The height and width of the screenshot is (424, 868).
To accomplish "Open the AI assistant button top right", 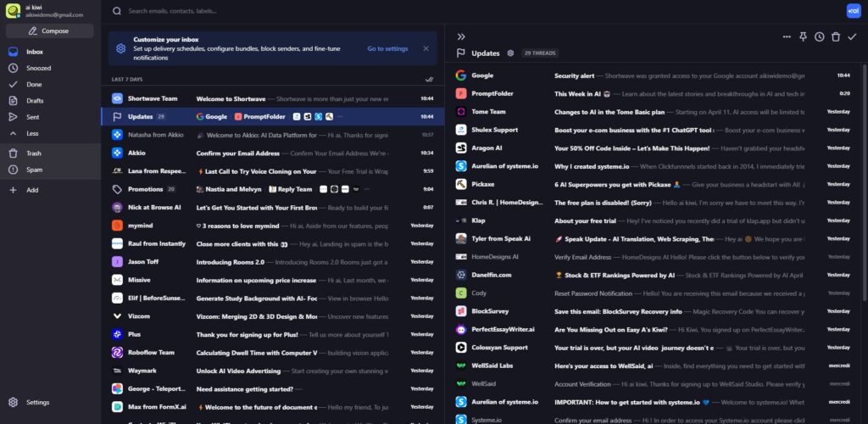I will [853, 10].
